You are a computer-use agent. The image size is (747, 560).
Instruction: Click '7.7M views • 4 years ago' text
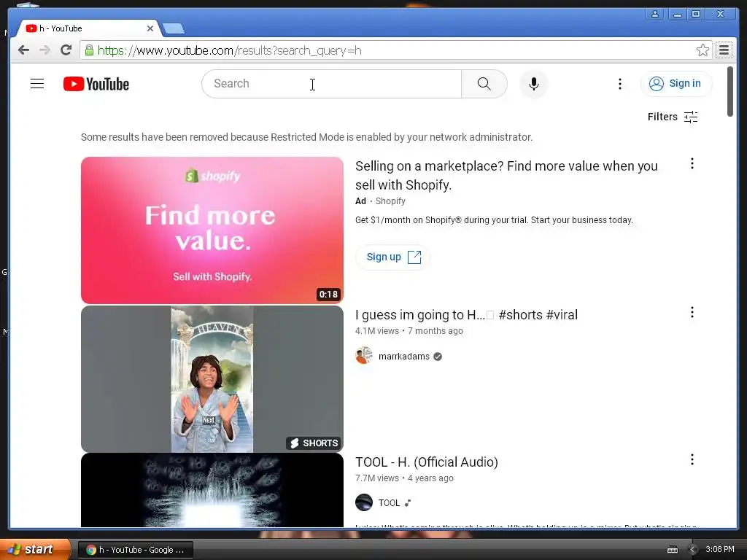[404, 478]
